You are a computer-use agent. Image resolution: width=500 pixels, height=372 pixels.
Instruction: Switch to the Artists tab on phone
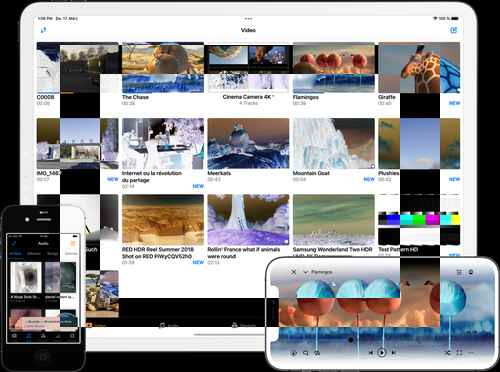15,254
